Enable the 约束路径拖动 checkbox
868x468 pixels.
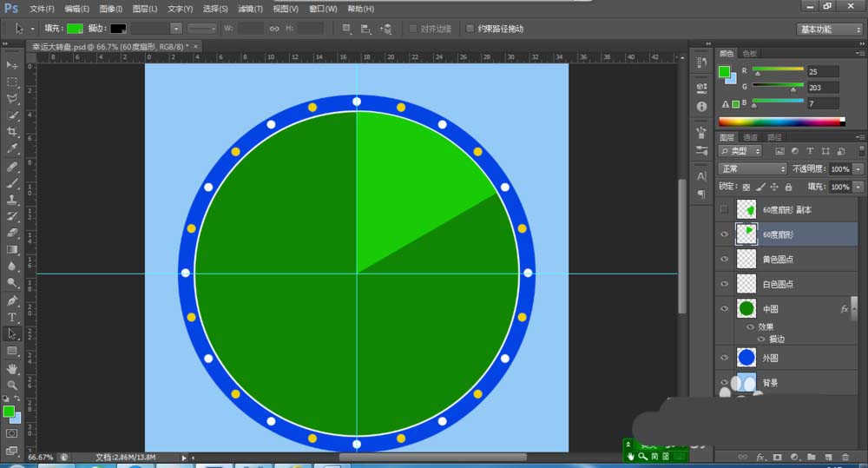click(470, 29)
